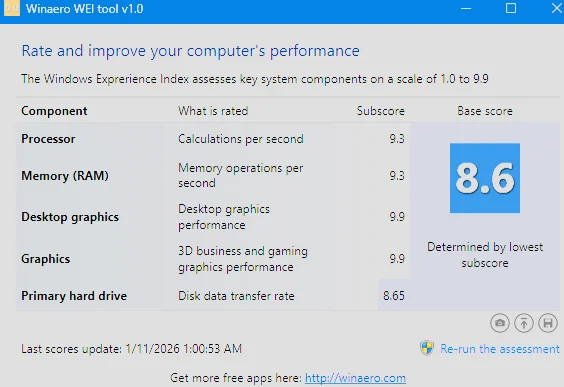The image size is (564, 387).
Task: Click the Windows Experience Index description line
Action: tap(255, 79)
